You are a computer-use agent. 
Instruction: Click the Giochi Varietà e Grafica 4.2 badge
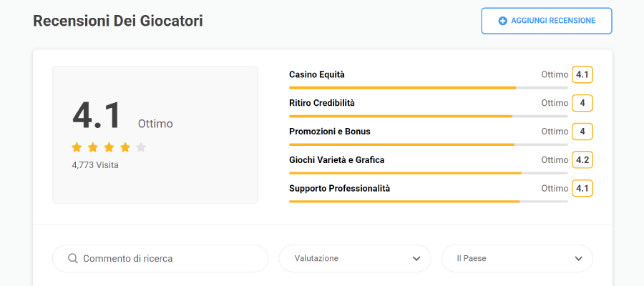click(582, 159)
